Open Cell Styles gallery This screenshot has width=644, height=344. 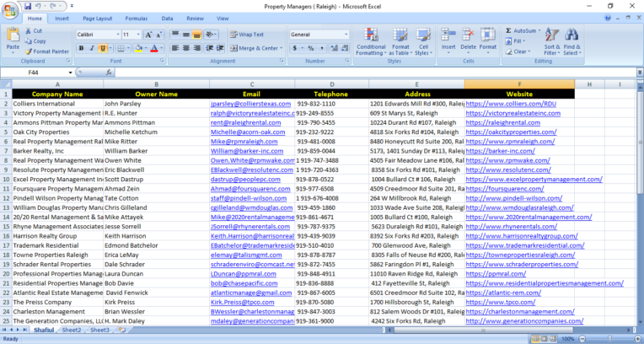coord(423,41)
